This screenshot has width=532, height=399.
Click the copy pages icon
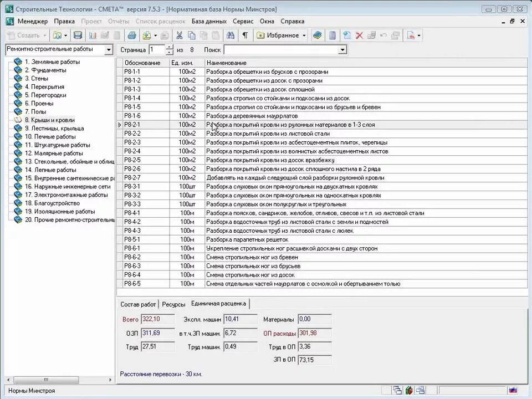(x=192, y=35)
